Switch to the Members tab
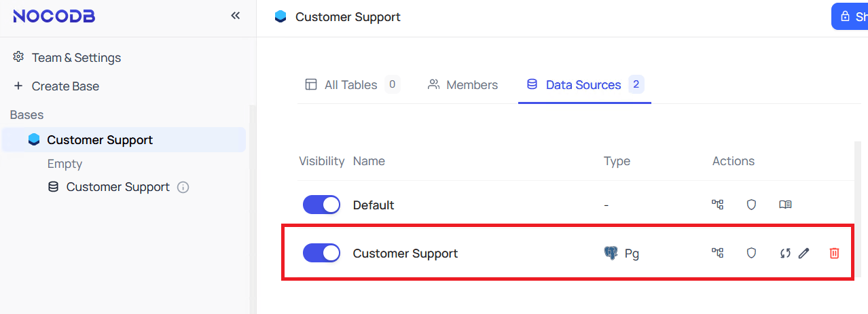 tap(471, 85)
